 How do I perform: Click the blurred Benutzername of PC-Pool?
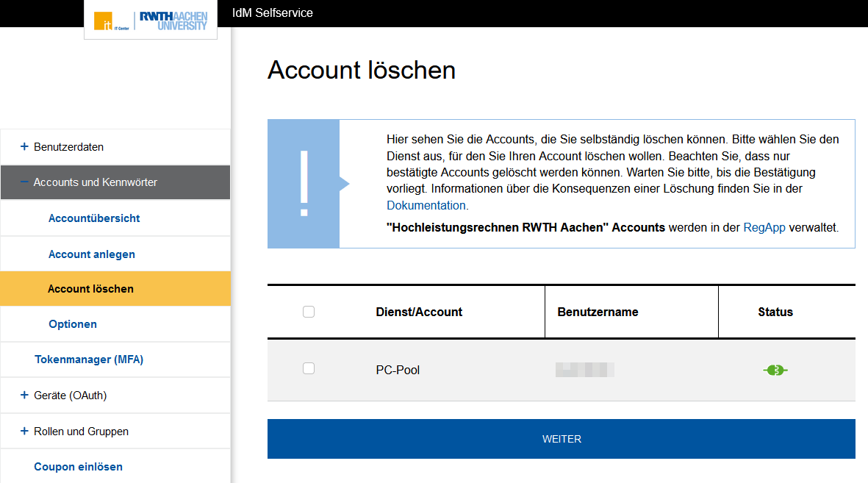pos(585,370)
